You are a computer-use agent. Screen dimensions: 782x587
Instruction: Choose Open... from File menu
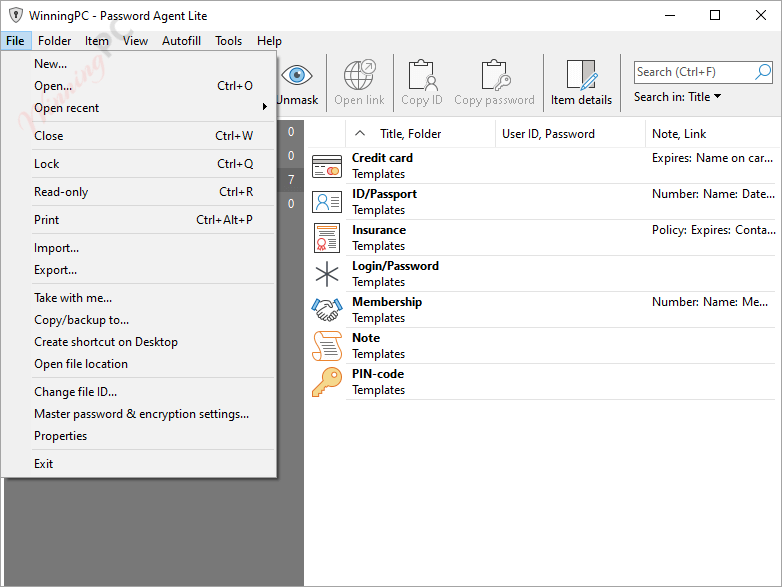pyautogui.click(x=139, y=86)
